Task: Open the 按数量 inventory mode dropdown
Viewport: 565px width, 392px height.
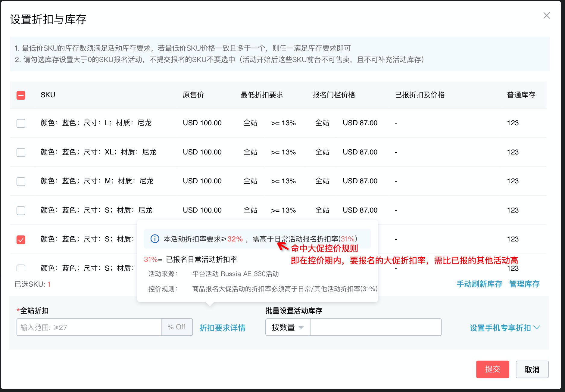Action: (288, 327)
